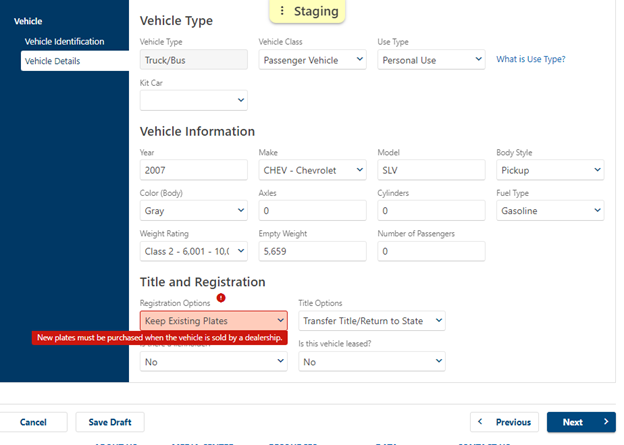Image resolution: width=624 pixels, height=445 pixels.
Task: Open the Use Type dropdown
Action: click(x=431, y=60)
